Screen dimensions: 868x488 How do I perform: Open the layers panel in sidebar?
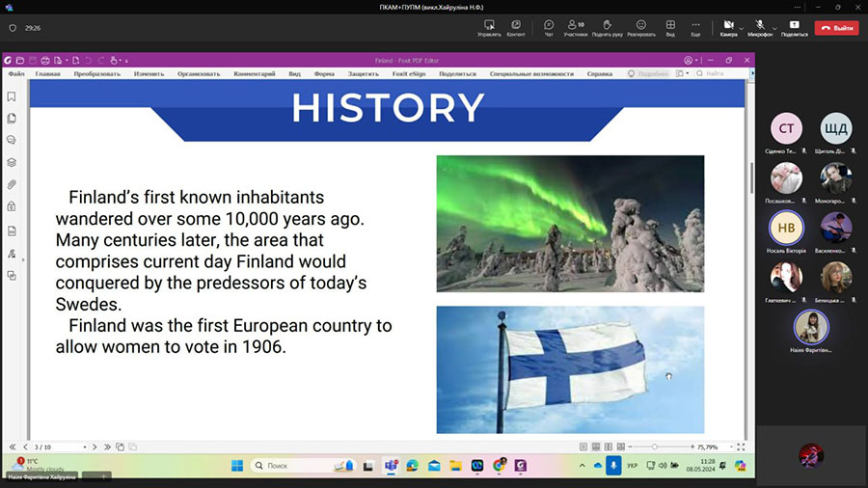[x=12, y=162]
